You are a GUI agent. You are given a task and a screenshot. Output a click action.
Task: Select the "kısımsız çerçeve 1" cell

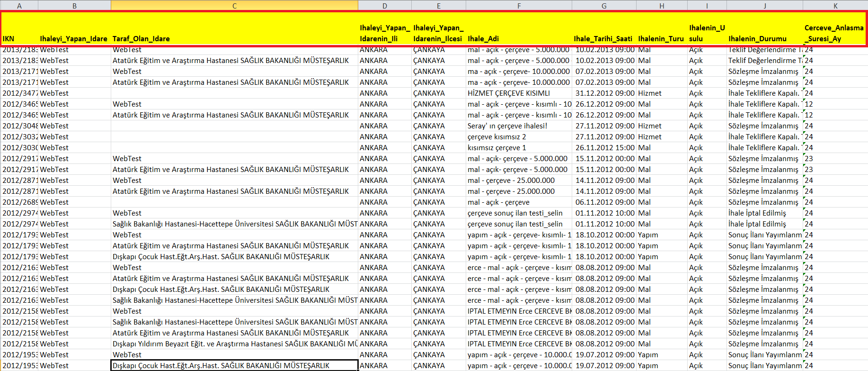point(519,148)
